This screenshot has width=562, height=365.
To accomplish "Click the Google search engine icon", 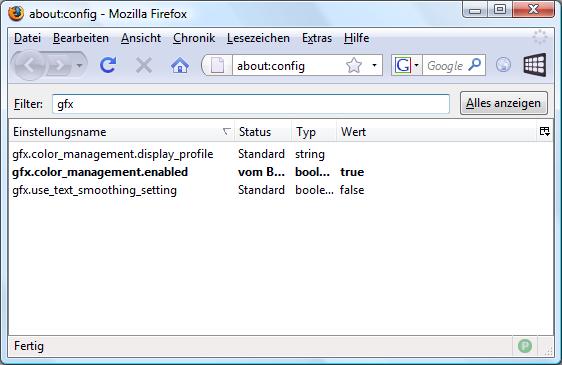I will [403, 66].
